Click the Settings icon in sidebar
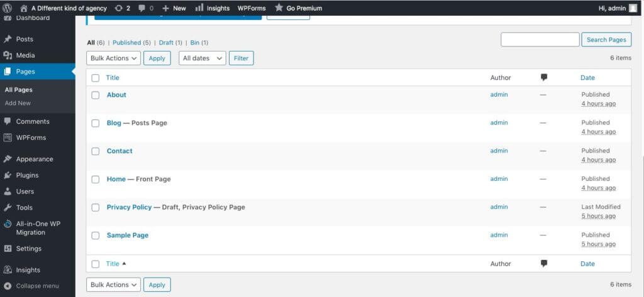The image size is (644, 297). [x=8, y=249]
